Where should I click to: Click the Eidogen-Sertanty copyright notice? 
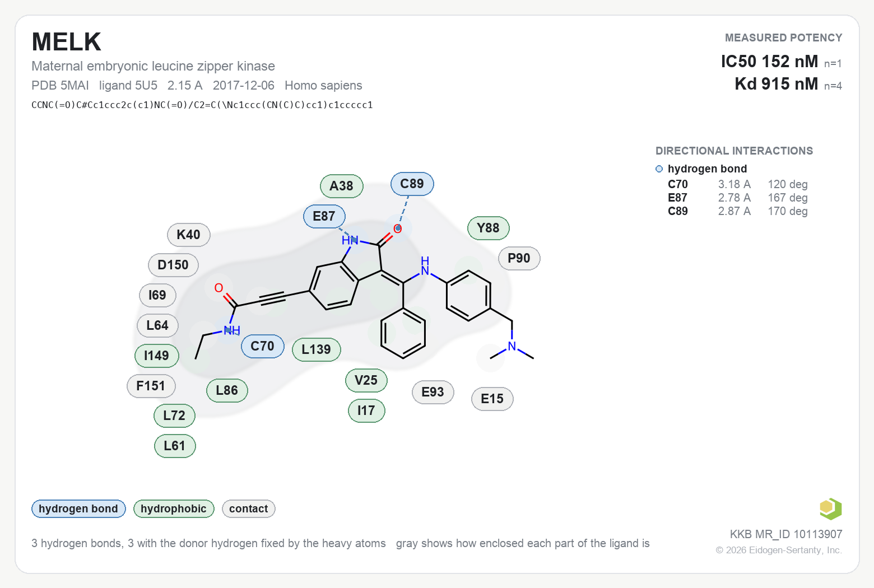coord(779,550)
